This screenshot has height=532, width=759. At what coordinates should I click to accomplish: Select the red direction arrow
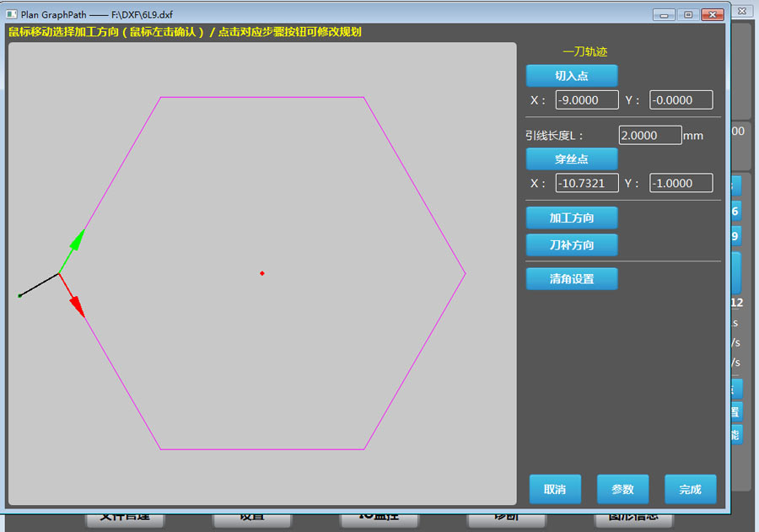click(x=73, y=296)
